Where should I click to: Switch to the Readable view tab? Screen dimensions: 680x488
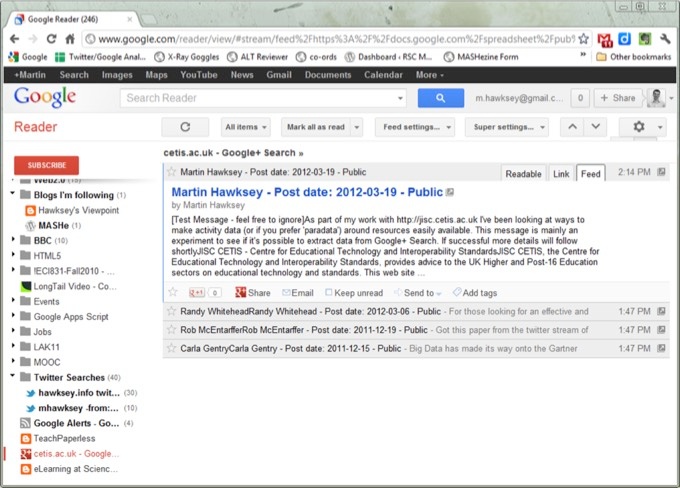click(523, 174)
